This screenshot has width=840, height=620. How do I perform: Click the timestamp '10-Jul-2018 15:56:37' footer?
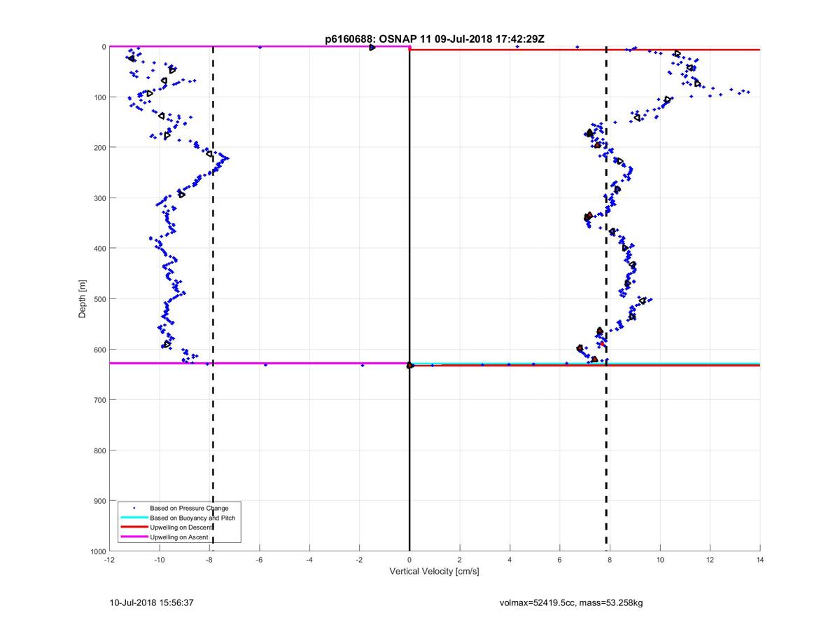pos(152,602)
